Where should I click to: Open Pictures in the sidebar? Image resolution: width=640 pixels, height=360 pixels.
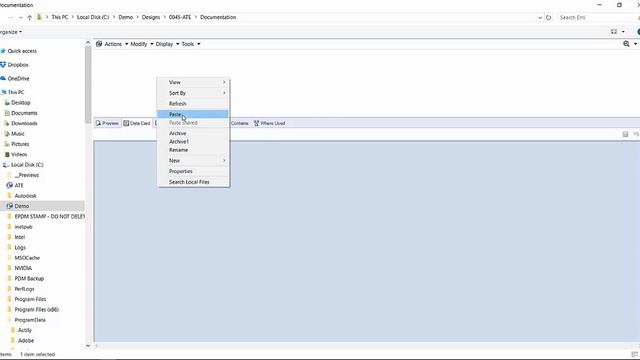pos(20,144)
